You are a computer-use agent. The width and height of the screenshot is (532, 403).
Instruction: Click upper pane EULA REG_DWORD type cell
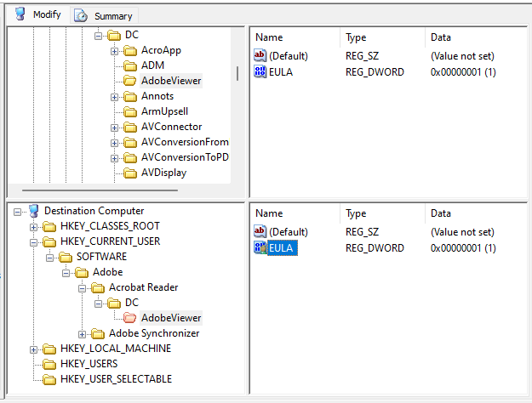tap(375, 72)
